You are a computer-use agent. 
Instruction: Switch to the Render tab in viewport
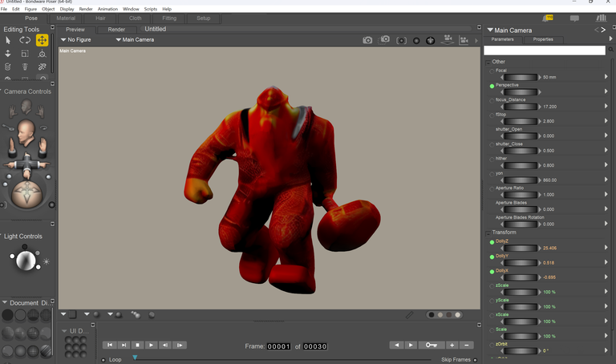116,30
